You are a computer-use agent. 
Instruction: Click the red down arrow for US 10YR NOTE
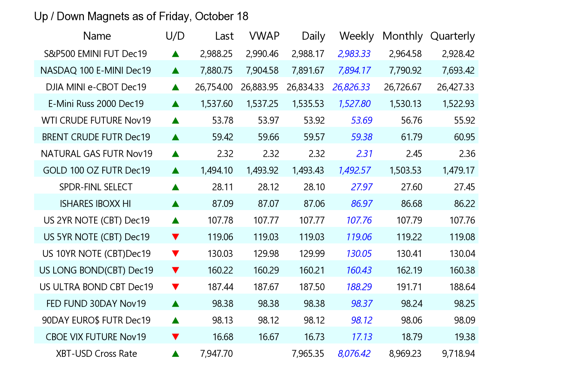[175, 253]
